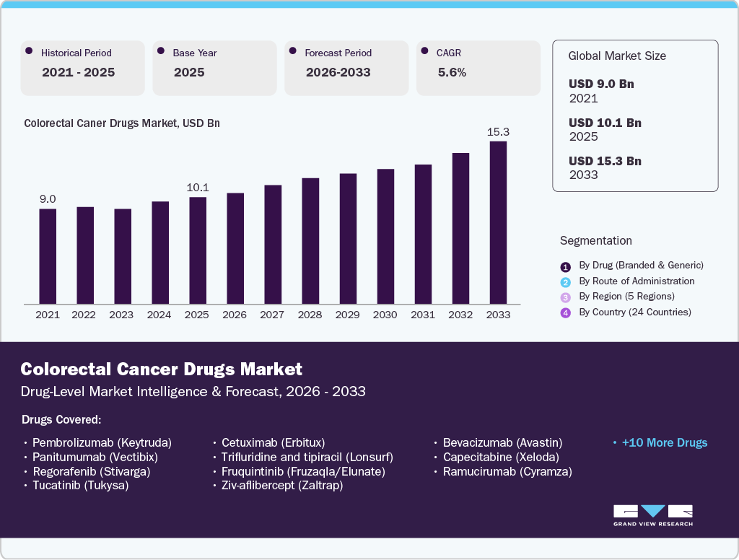The width and height of the screenshot is (739, 560).
Task: Click Cetuximab (Erbitux) entry
Action: click(x=274, y=442)
